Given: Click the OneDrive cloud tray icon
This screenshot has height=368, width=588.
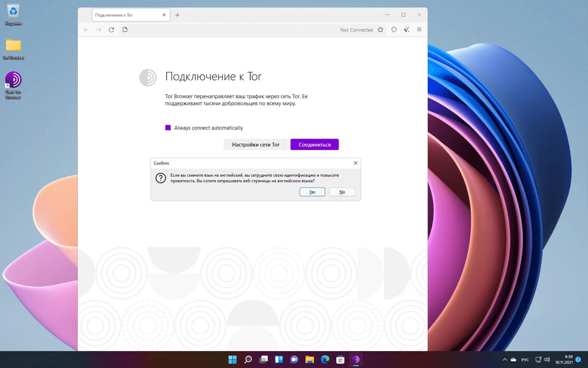Looking at the screenshot, I should pos(513,360).
